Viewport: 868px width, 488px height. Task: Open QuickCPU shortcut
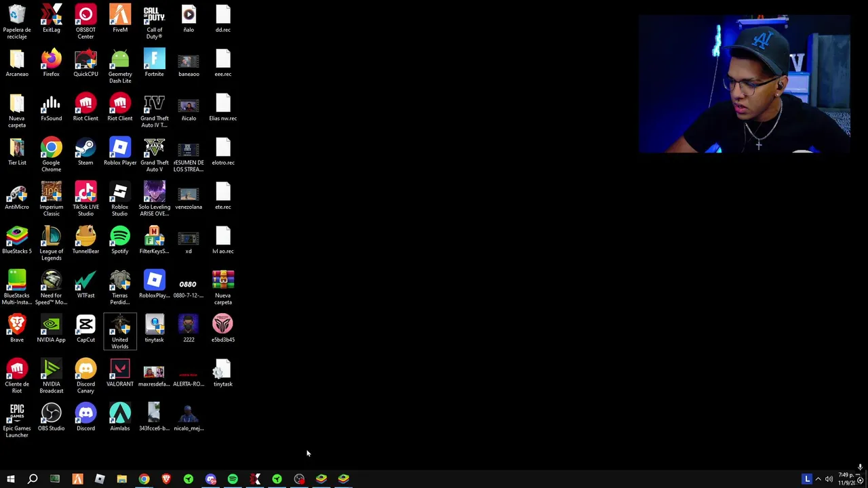(85, 62)
